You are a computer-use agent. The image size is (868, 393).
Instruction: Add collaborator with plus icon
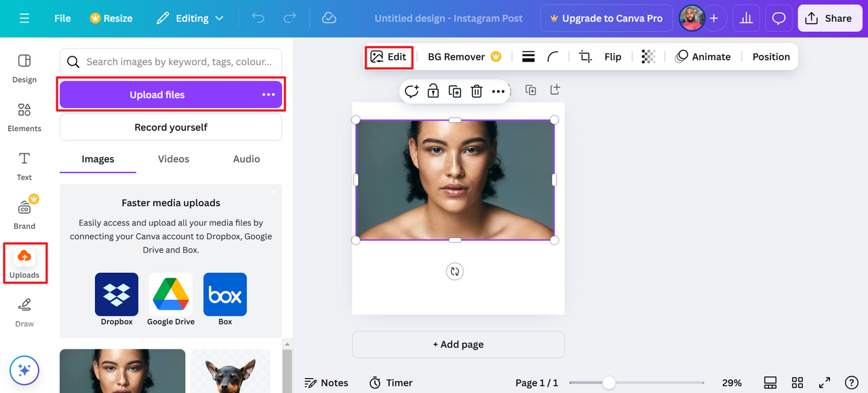coord(713,18)
